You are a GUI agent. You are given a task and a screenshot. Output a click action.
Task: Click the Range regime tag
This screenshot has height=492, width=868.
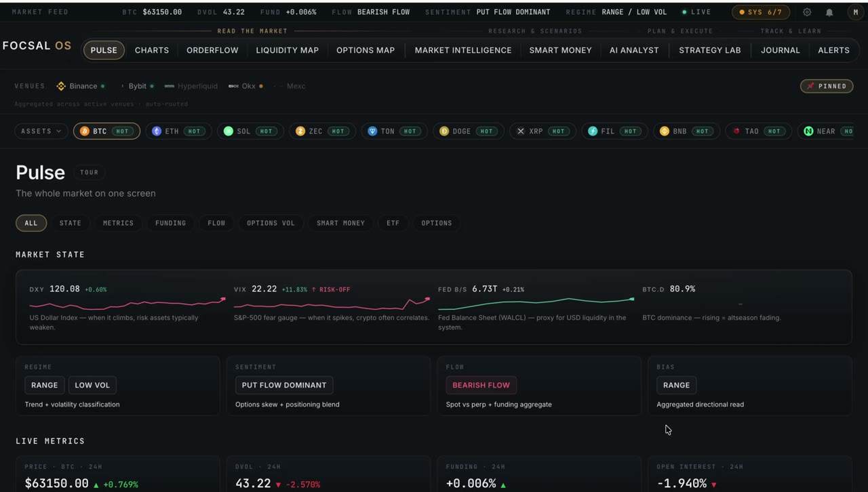(x=45, y=385)
